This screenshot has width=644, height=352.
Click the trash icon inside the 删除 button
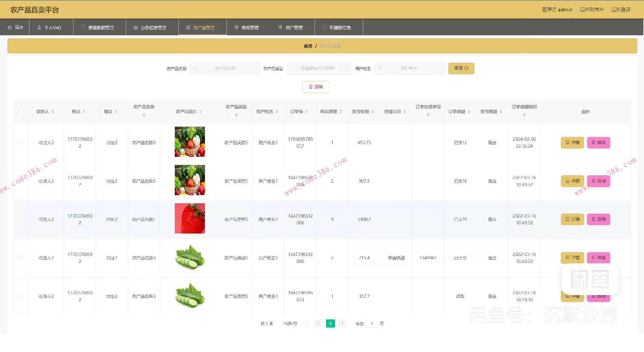click(311, 87)
